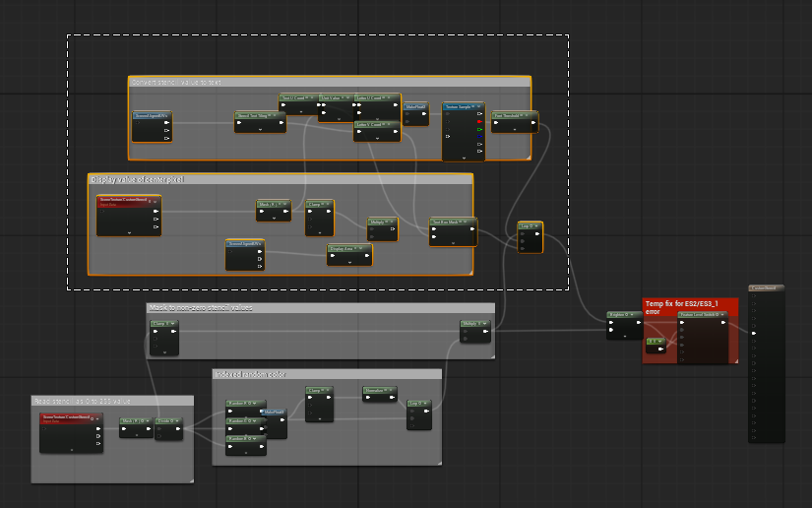Select SceneTexture:CustomStencil node in Read stencil comment
The width and height of the screenshot is (812, 508).
tap(72, 433)
